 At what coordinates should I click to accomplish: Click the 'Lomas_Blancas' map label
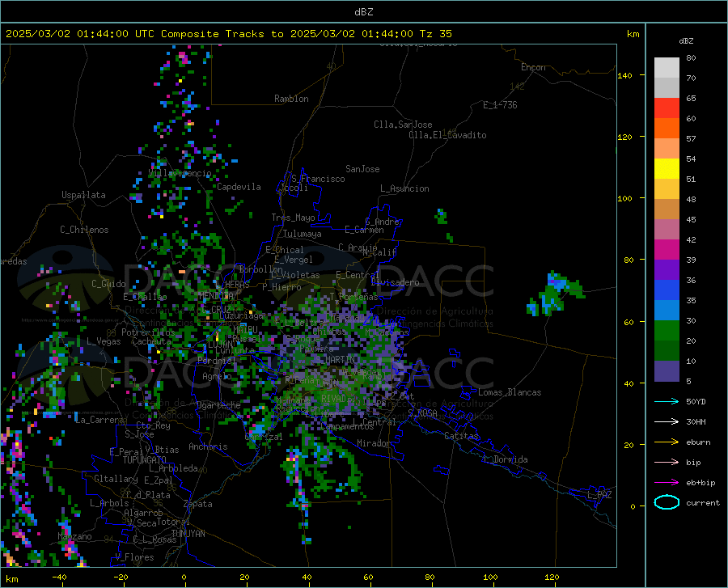click(x=510, y=392)
